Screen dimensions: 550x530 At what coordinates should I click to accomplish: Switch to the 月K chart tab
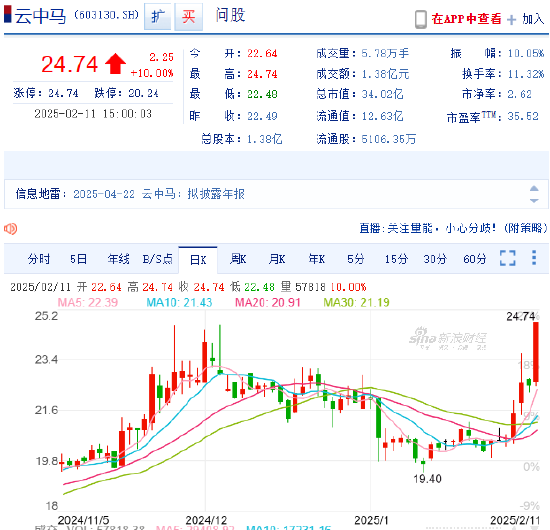(x=277, y=259)
